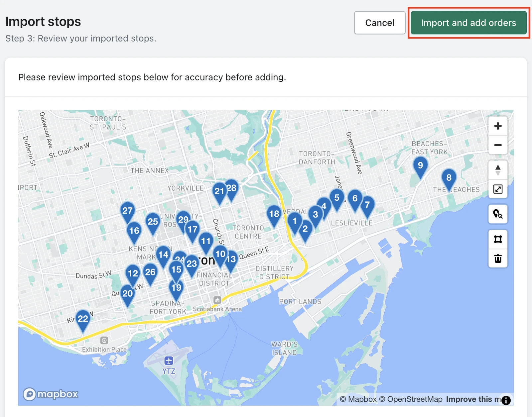Activate the lasso select markers tool

(x=498, y=214)
